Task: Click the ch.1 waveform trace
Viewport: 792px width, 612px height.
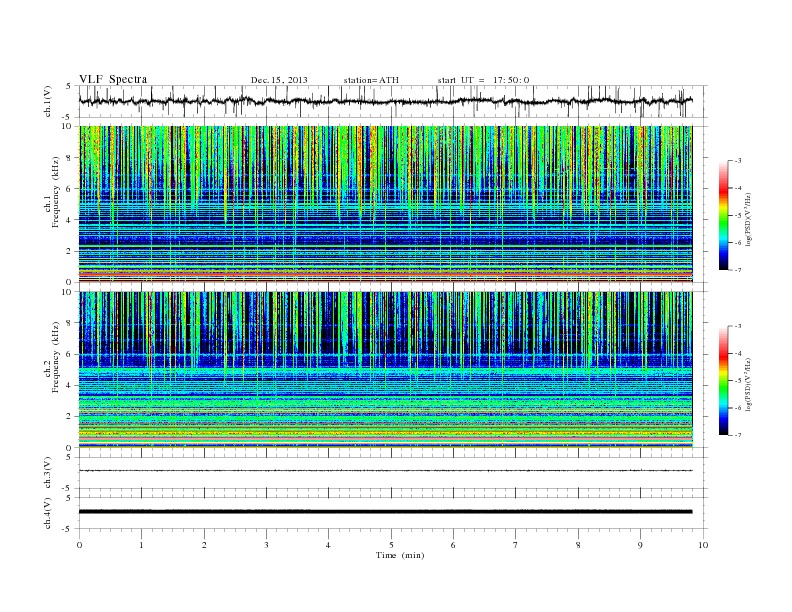Action: pyautogui.click(x=385, y=101)
